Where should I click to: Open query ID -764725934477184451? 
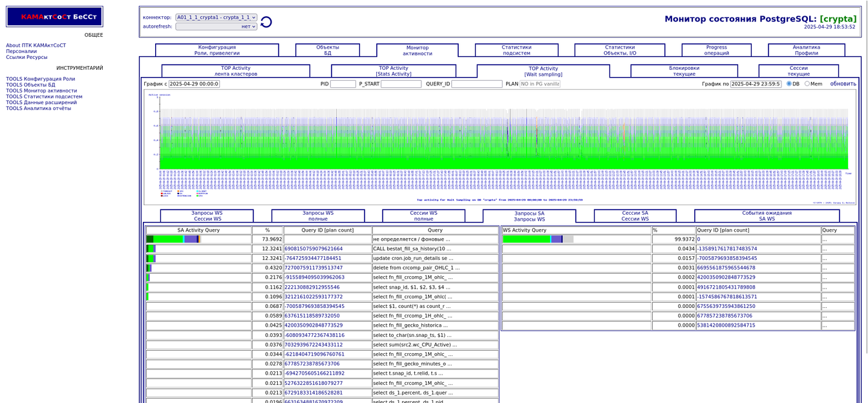click(x=314, y=258)
